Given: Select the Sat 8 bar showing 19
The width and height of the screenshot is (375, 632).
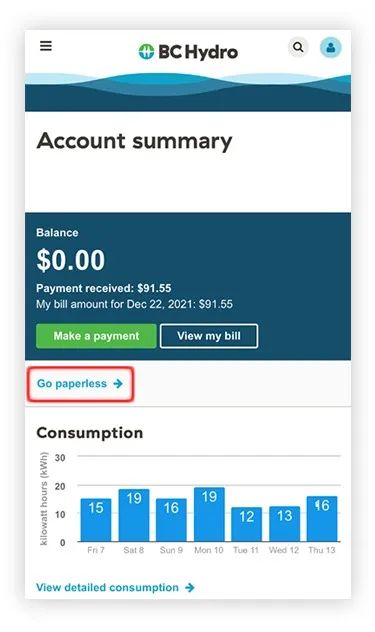Looking at the screenshot, I should [134, 515].
